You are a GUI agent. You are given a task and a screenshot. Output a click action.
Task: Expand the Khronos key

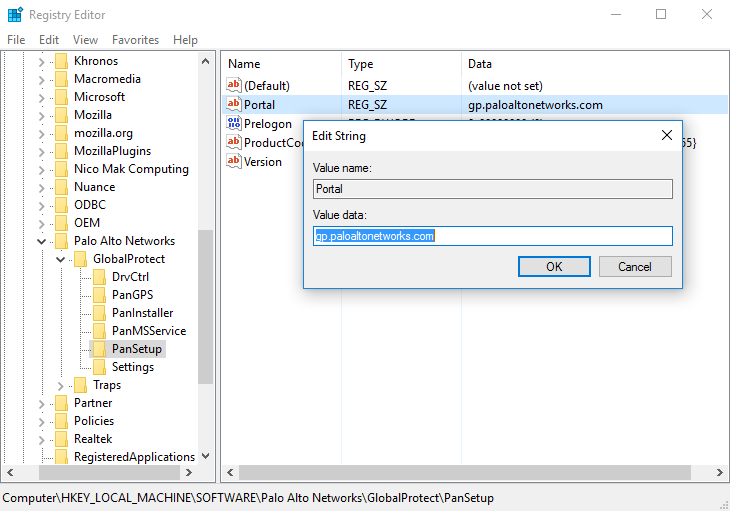point(41,62)
